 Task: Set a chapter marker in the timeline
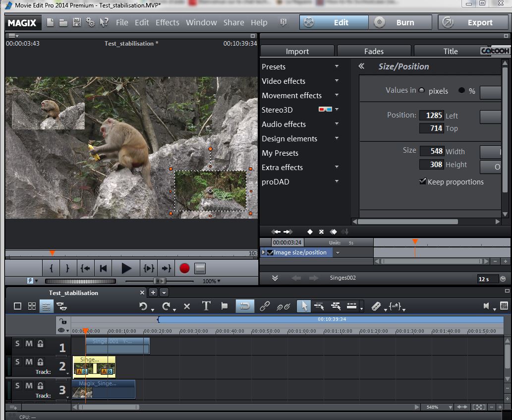[225, 306]
